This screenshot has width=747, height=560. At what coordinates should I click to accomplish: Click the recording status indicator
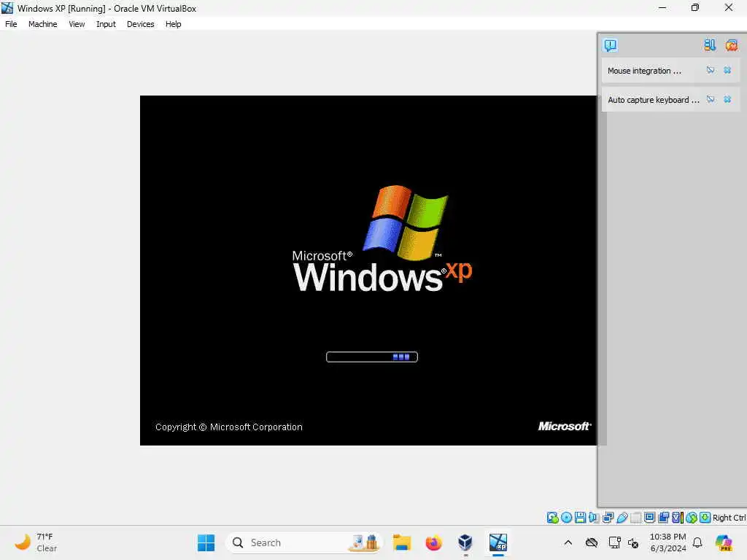(x=664, y=518)
